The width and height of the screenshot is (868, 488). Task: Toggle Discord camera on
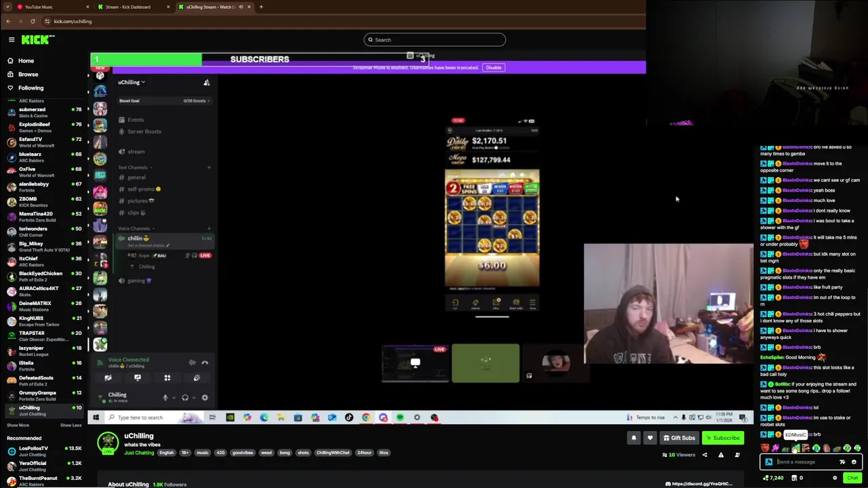click(x=108, y=378)
